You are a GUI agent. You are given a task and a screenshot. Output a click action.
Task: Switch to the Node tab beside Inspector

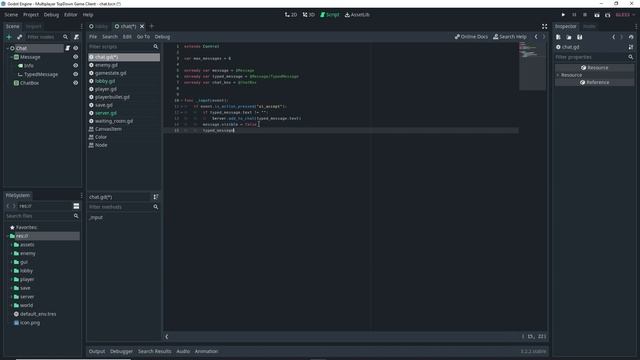(x=589, y=26)
